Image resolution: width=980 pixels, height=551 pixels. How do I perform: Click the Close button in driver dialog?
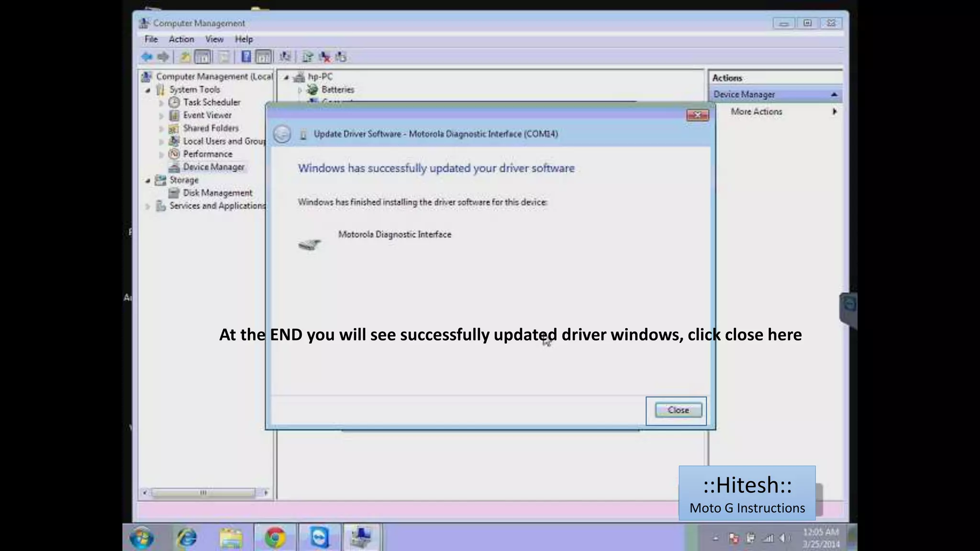[678, 410]
